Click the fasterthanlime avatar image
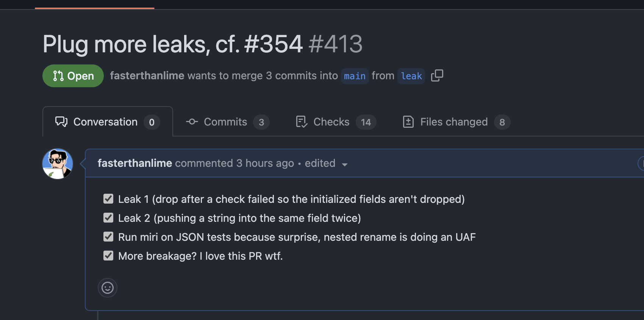644x320 pixels. [x=58, y=164]
